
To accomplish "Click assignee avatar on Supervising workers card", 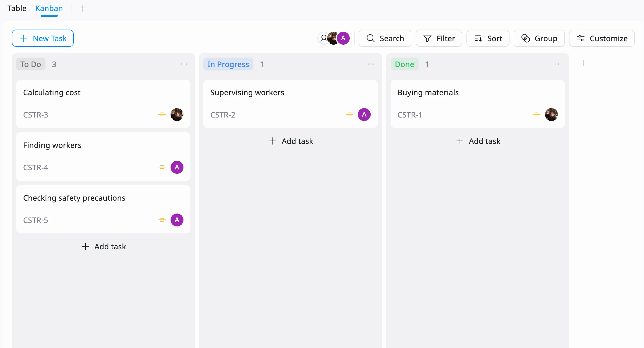I will (x=364, y=115).
